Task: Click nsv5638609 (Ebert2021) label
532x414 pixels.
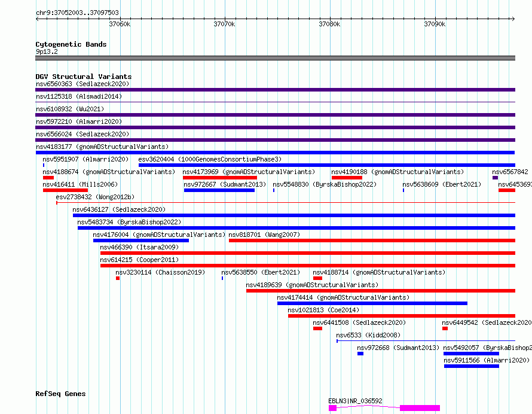Action: pos(442,184)
